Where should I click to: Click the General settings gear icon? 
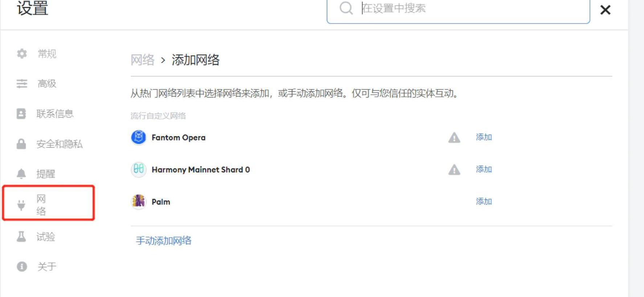point(22,54)
